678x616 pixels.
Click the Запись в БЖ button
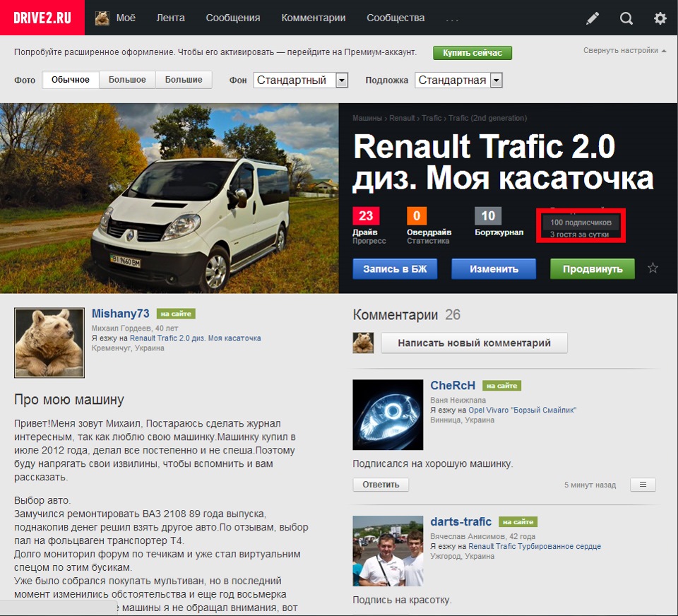(395, 268)
